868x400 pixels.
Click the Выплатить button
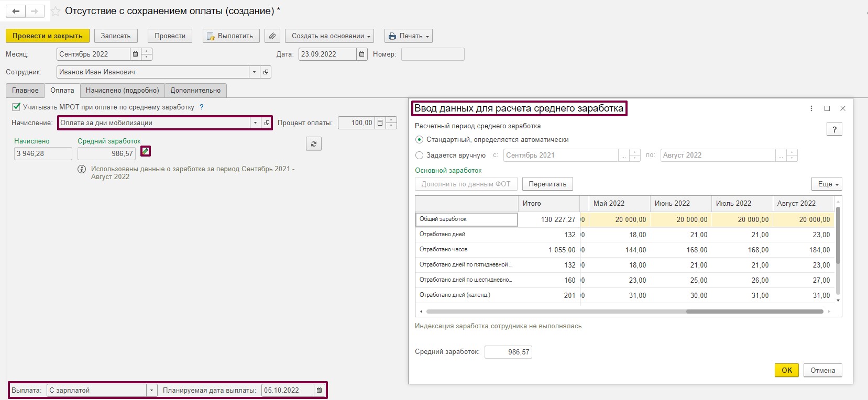click(231, 36)
